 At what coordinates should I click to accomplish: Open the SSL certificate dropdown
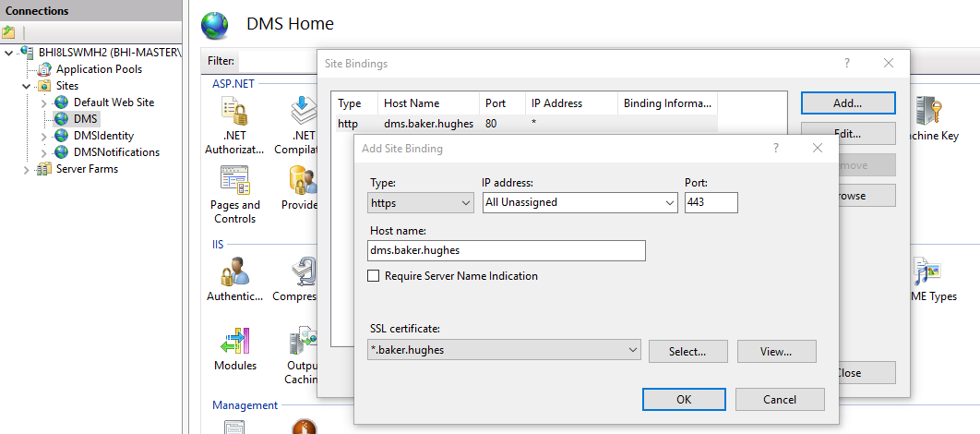coord(503,350)
